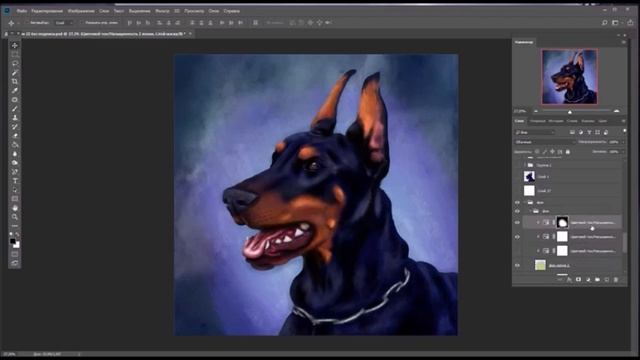This screenshot has height=360, width=640.
Task: Open the Справка menu
Action: (231, 11)
